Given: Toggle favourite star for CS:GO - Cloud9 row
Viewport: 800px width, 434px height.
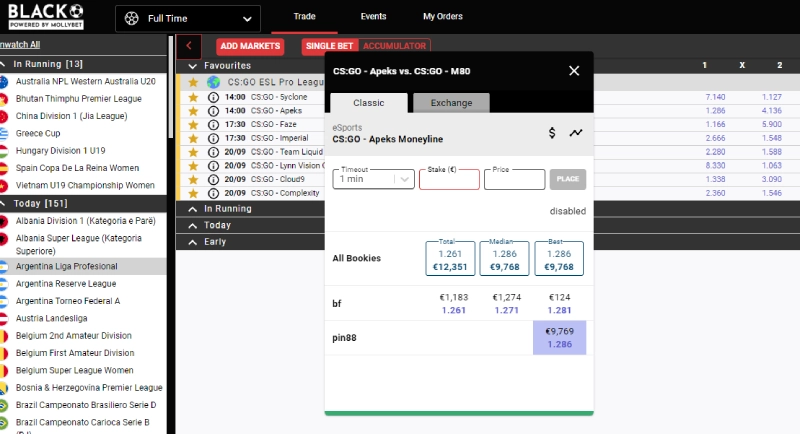Looking at the screenshot, I should pos(193,180).
